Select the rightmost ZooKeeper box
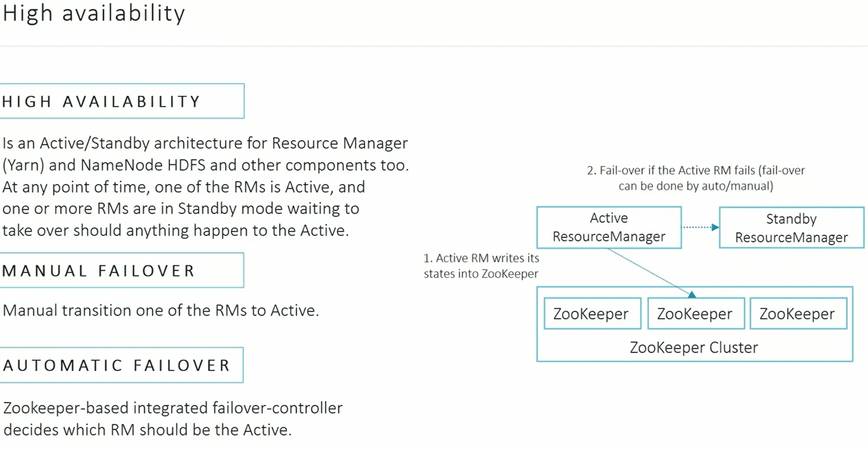This screenshot has height=450, width=868. click(797, 314)
